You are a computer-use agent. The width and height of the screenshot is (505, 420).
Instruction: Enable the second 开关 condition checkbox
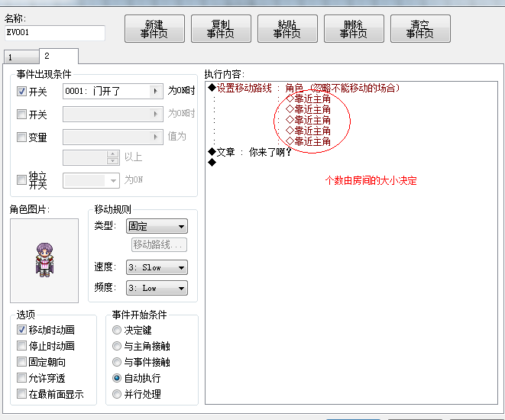pos(21,115)
